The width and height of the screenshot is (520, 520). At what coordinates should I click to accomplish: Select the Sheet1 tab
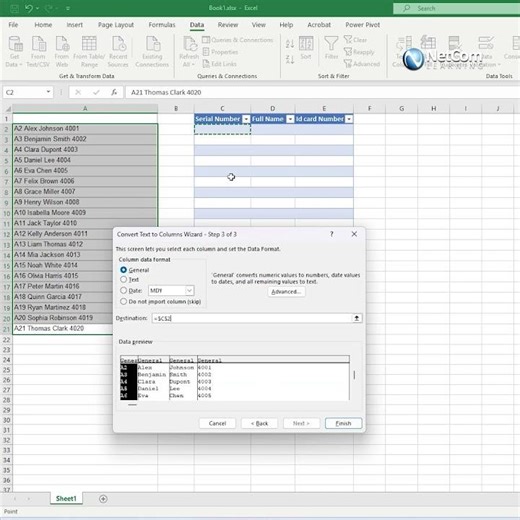click(x=66, y=498)
